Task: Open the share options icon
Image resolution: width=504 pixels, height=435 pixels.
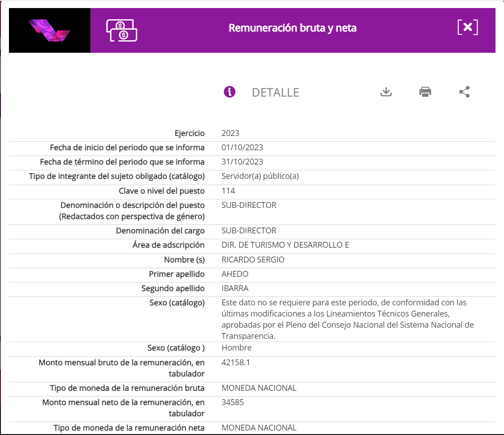Action: coord(464,92)
